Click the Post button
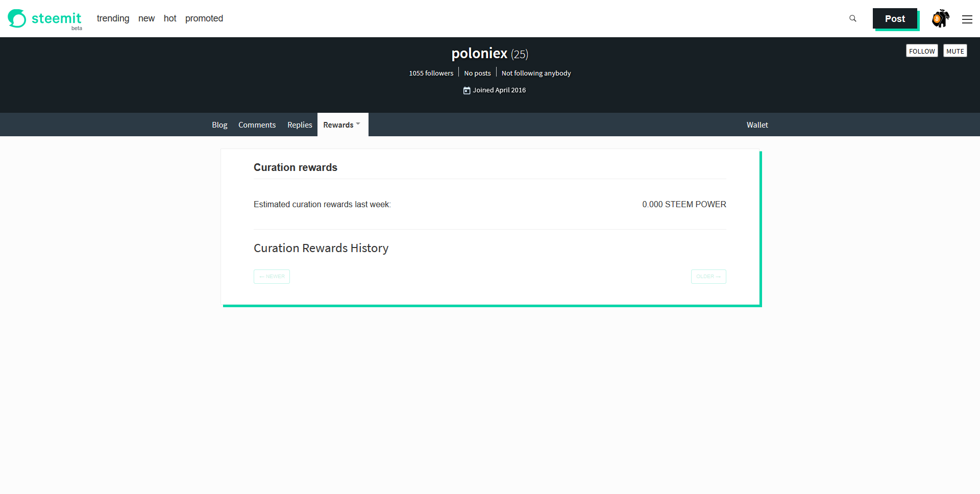The width and height of the screenshot is (980, 494). click(x=895, y=18)
